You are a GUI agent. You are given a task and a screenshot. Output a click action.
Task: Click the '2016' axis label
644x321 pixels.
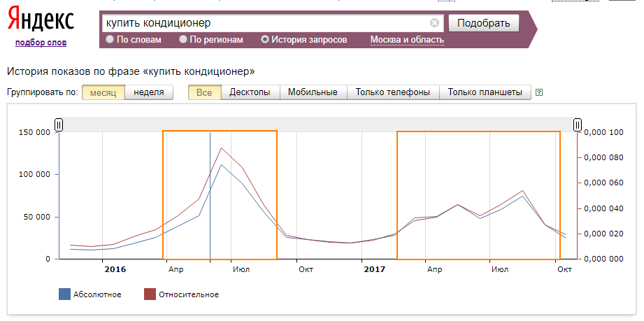point(115,270)
